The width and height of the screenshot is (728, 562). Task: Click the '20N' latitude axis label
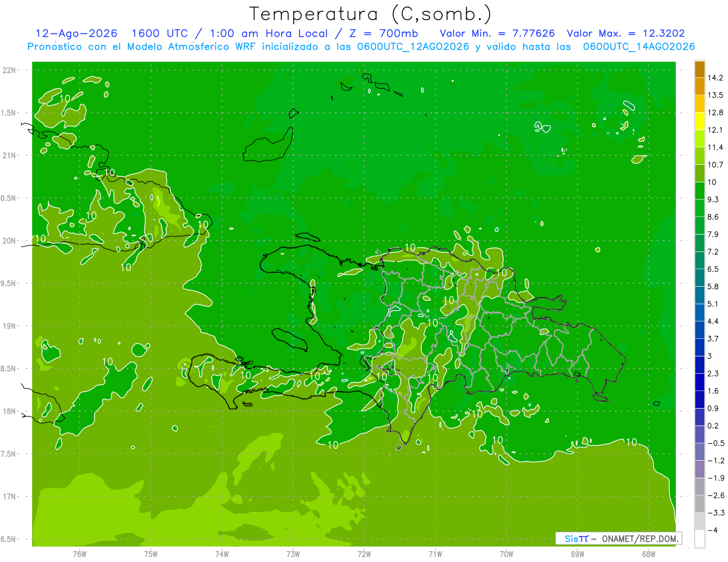point(10,241)
